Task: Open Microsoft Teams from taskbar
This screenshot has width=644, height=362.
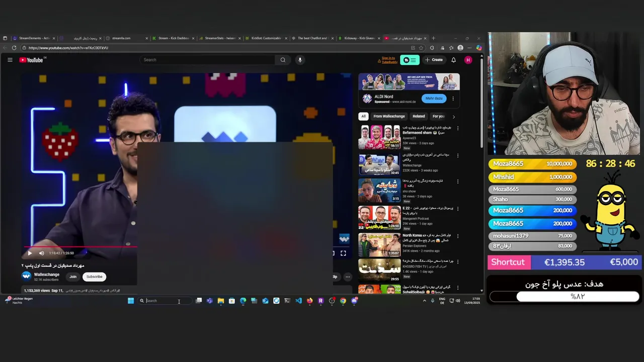Action: tap(209, 301)
